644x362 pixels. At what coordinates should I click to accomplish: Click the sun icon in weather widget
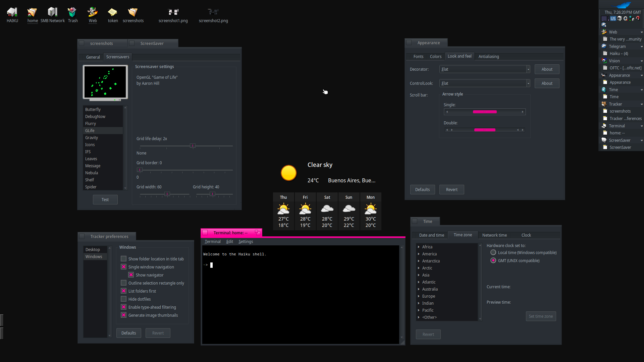pos(288,173)
